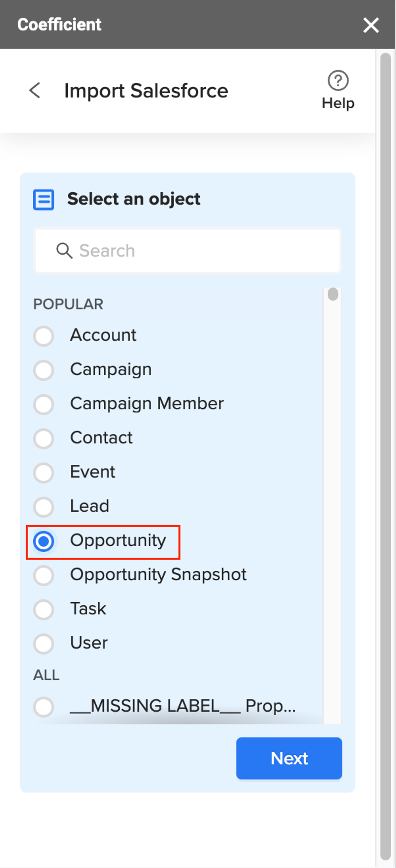Select the Campaign radio button
Viewport: 396px width, 868px height.
pyautogui.click(x=44, y=370)
